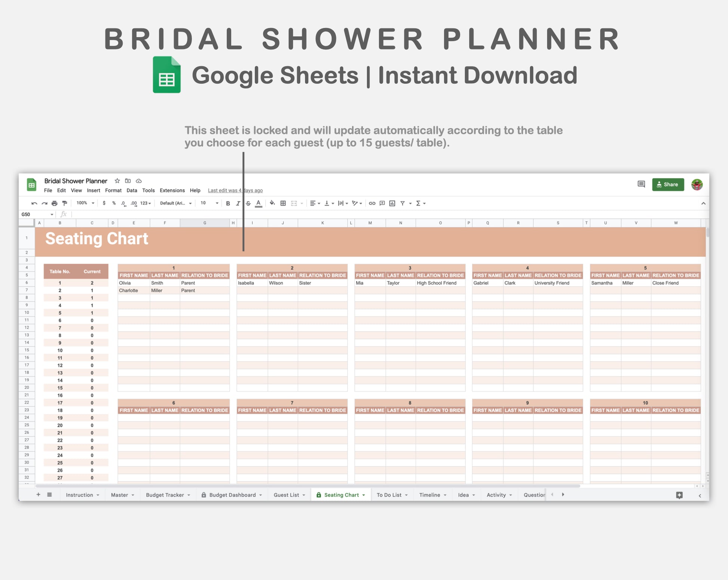Click the fill color bucket icon
The width and height of the screenshot is (728, 580).
[272, 203]
